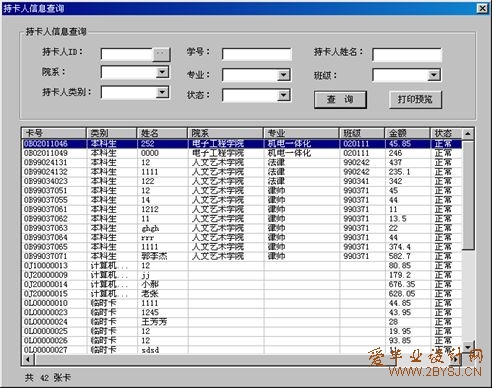Click amount cell 676.35
Screen dimensions: 494x390
click(x=402, y=284)
